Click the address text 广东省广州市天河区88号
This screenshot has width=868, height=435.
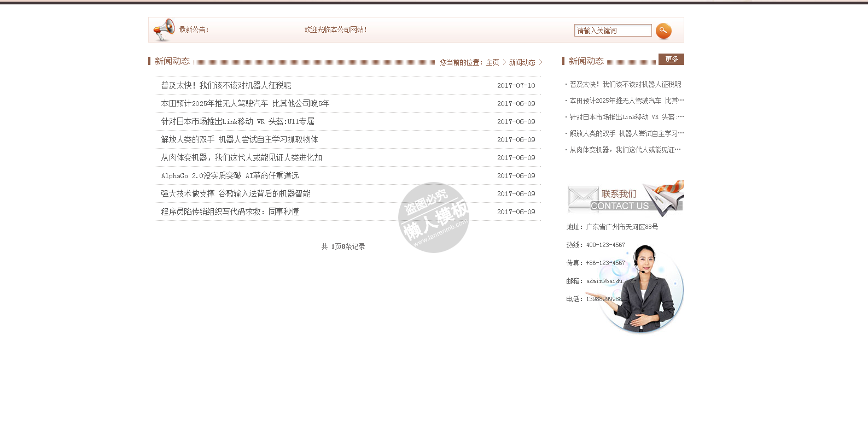tap(622, 227)
